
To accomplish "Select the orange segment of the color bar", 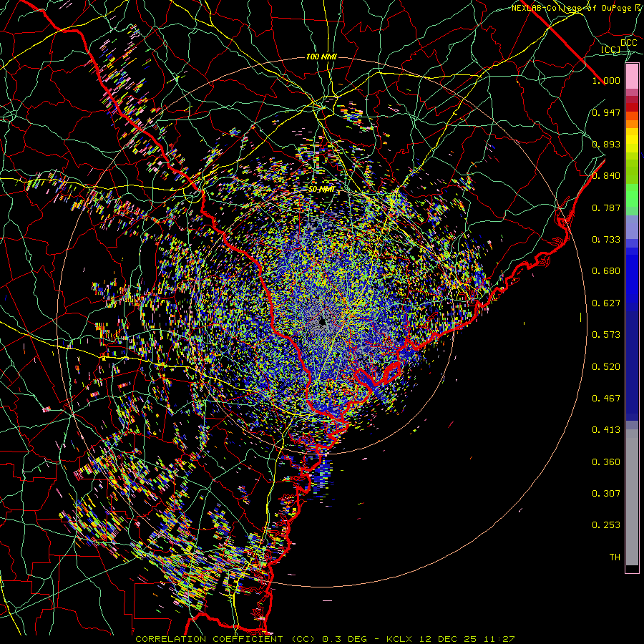I will click(632, 120).
